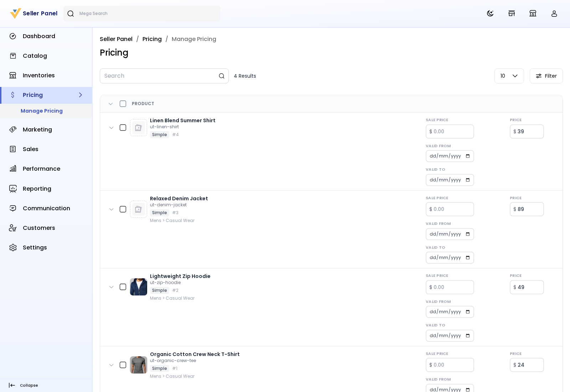The width and height of the screenshot is (570, 392).
Task: Open Settings in sidebar
Action: [46, 248]
